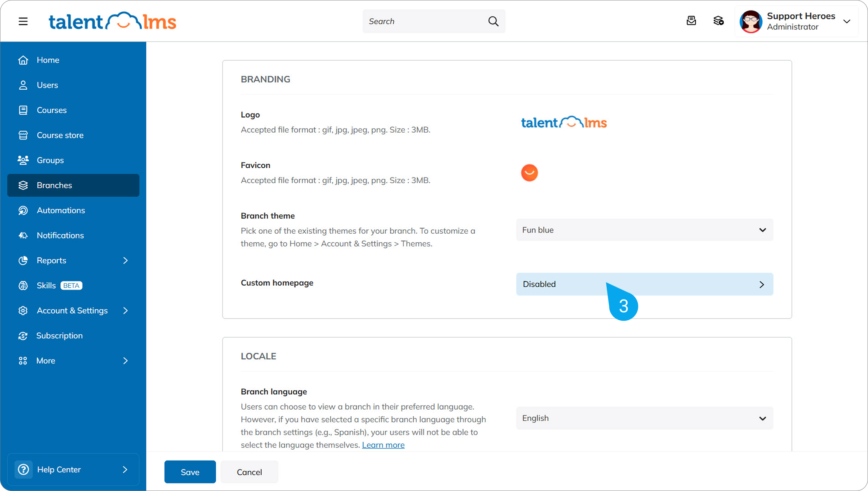868x491 pixels.
Task: Click the Users person icon
Action: point(23,85)
